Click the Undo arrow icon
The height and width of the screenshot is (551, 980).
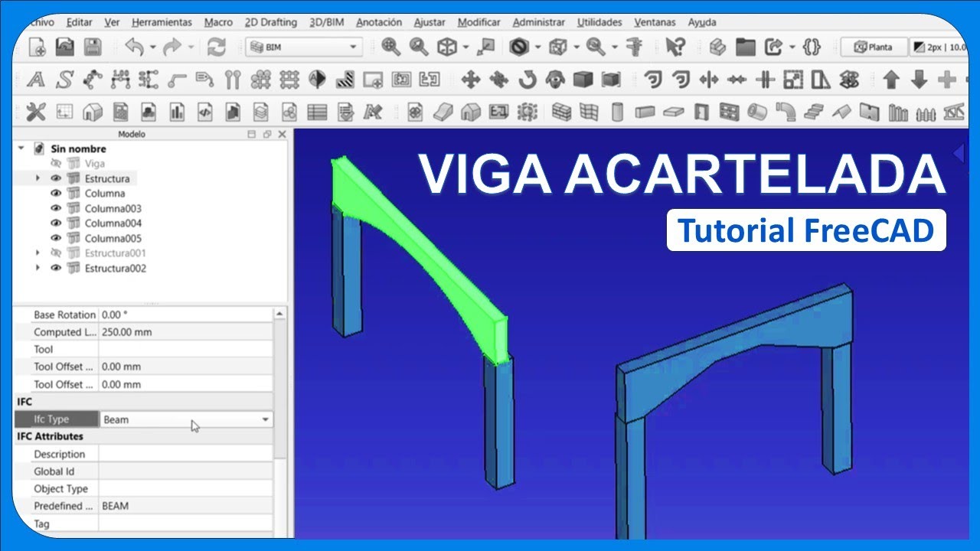(x=135, y=47)
